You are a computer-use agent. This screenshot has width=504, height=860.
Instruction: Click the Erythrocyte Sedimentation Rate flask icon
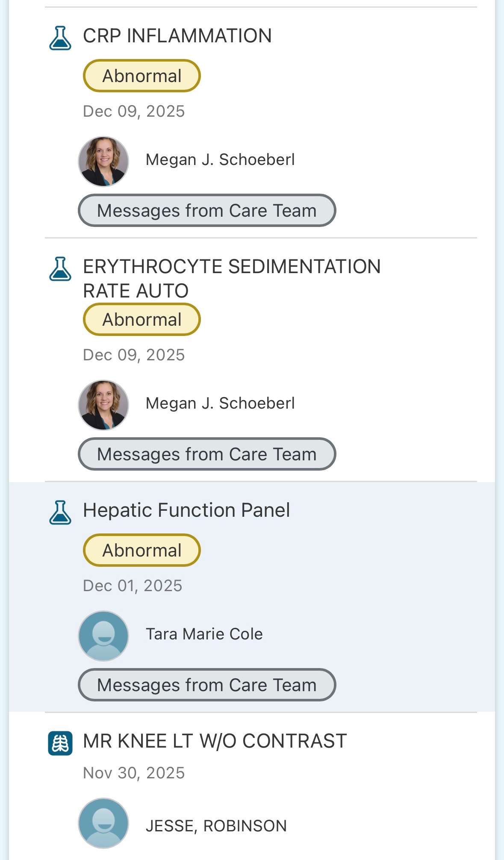60,269
